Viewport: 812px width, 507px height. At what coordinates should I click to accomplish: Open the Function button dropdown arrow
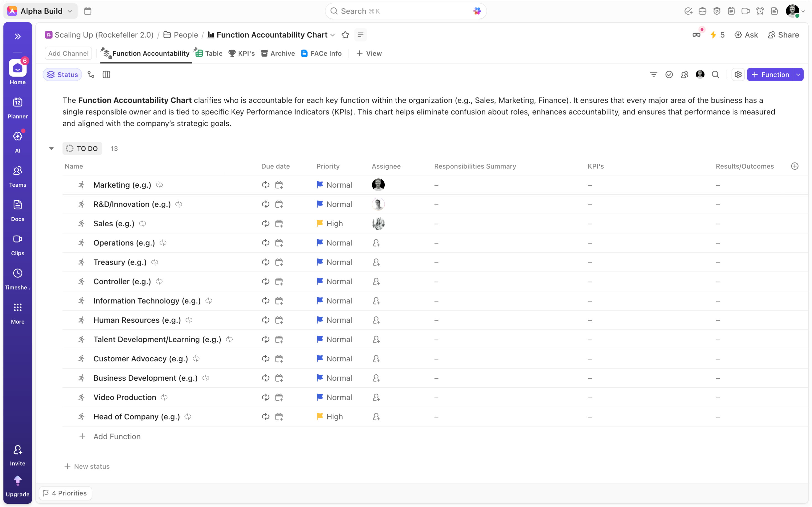click(x=798, y=74)
